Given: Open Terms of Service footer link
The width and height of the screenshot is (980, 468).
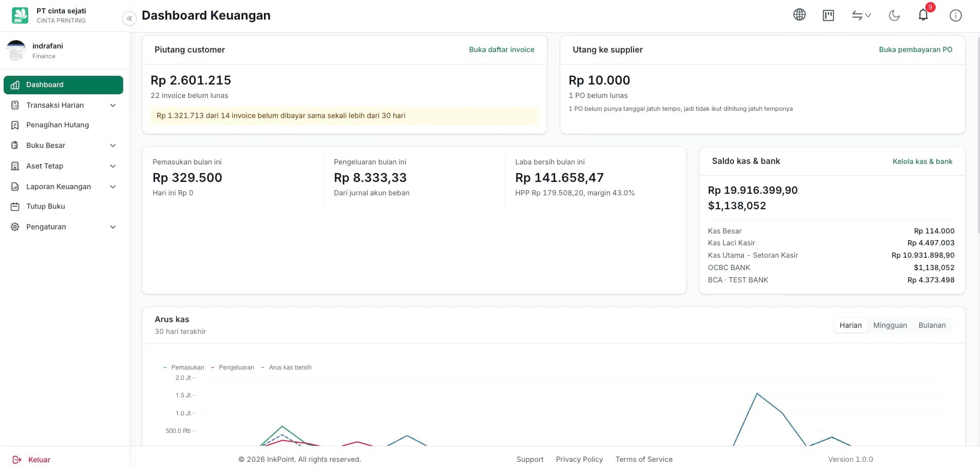Looking at the screenshot, I should click(x=644, y=459).
